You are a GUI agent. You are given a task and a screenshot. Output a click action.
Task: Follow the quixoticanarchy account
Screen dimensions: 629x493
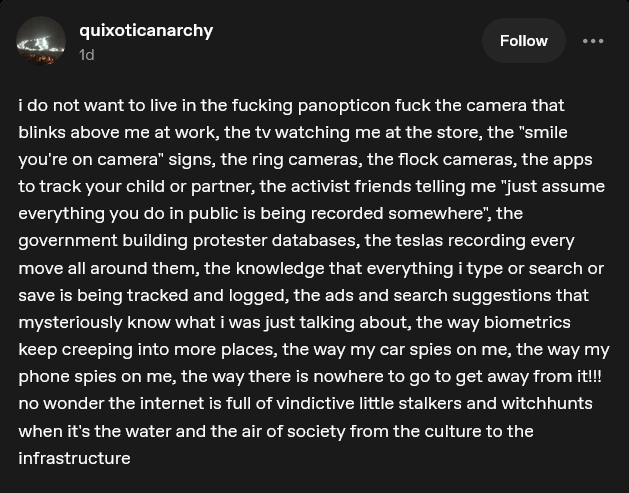523,41
